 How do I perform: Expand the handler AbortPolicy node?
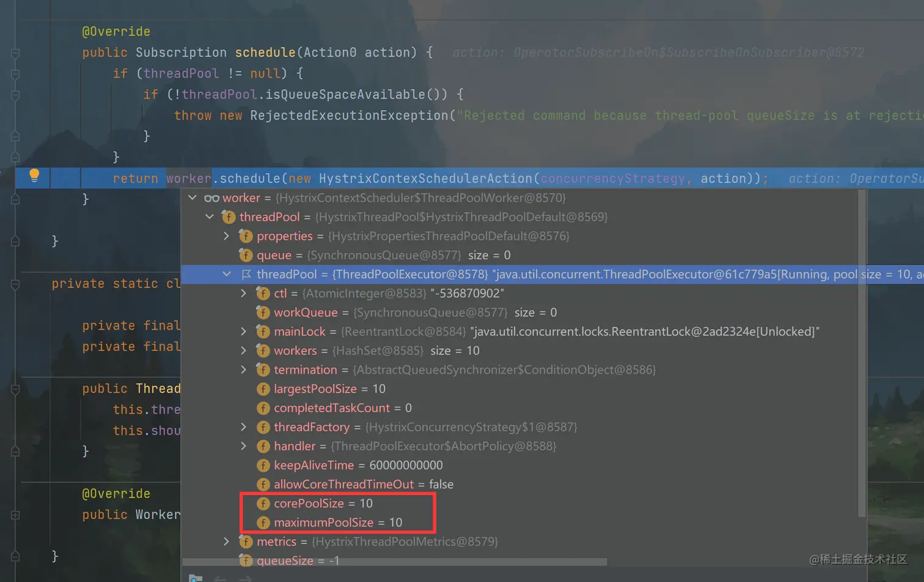pos(244,446)
